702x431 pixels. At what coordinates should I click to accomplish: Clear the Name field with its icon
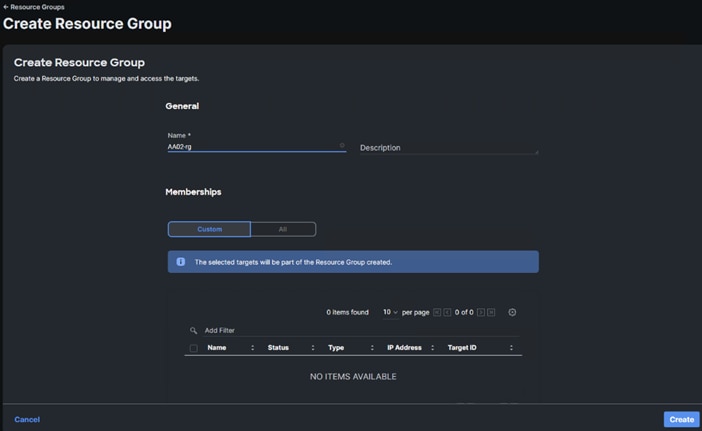click(x=342, y=145)
